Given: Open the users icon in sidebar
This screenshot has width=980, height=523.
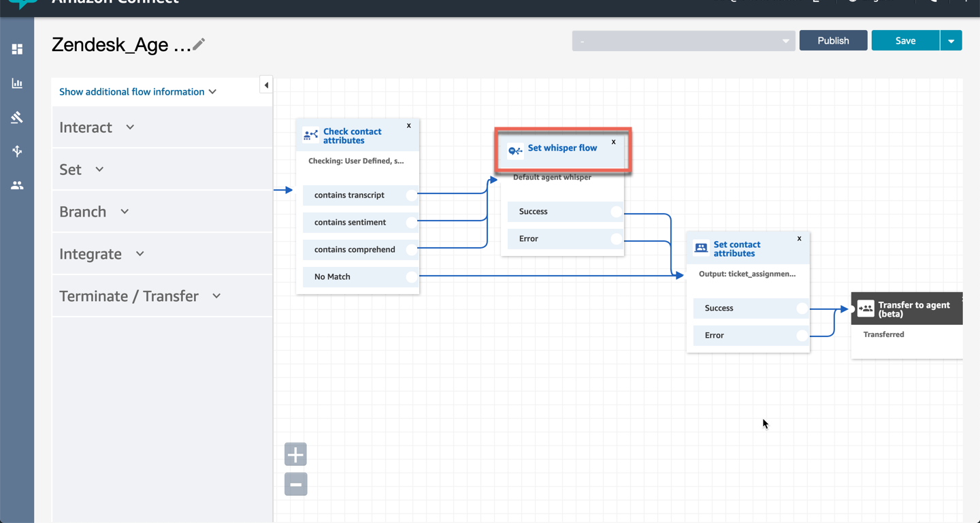Looking at the screenshot, I should click(17, 185).
